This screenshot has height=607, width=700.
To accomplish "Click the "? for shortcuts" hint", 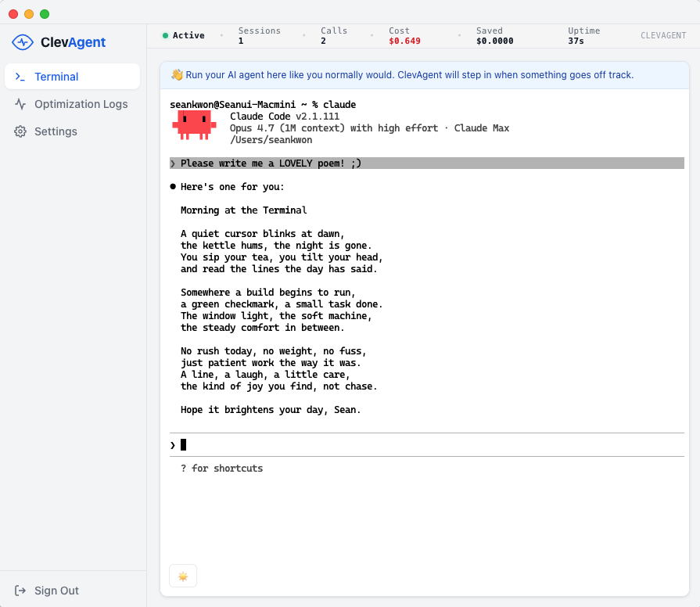I will click(221, 469).
